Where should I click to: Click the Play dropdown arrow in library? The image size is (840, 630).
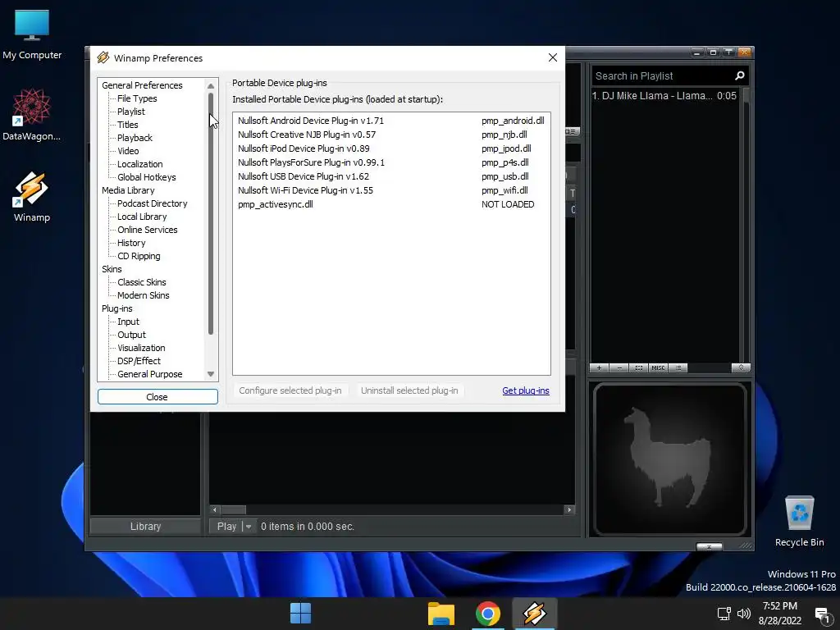(248, 527)
